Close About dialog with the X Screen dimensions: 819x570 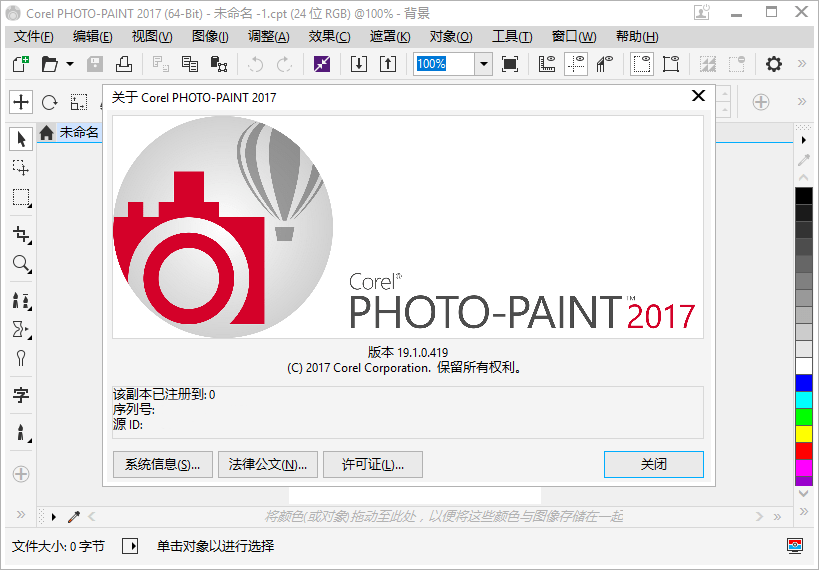pyautogui.click(x=698, y=96)
